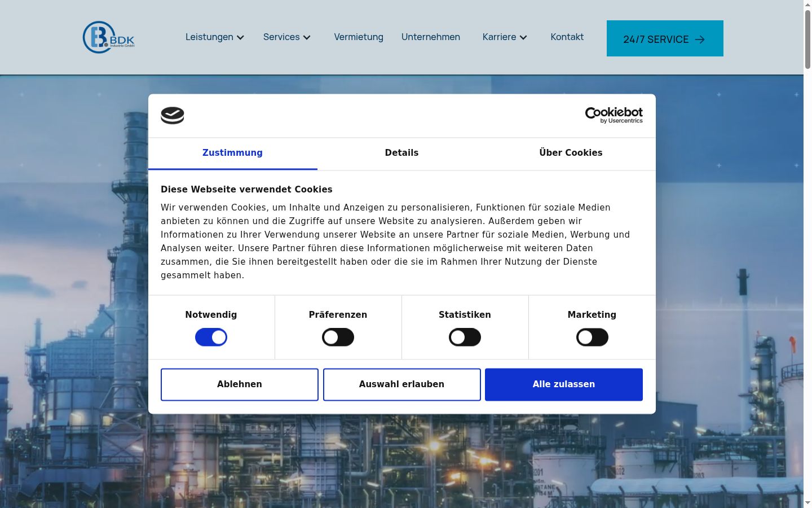The height and width of the screenshot is (508, 812).
Task: Click the BDK Industrie logo
Action: tap(109, 37)
